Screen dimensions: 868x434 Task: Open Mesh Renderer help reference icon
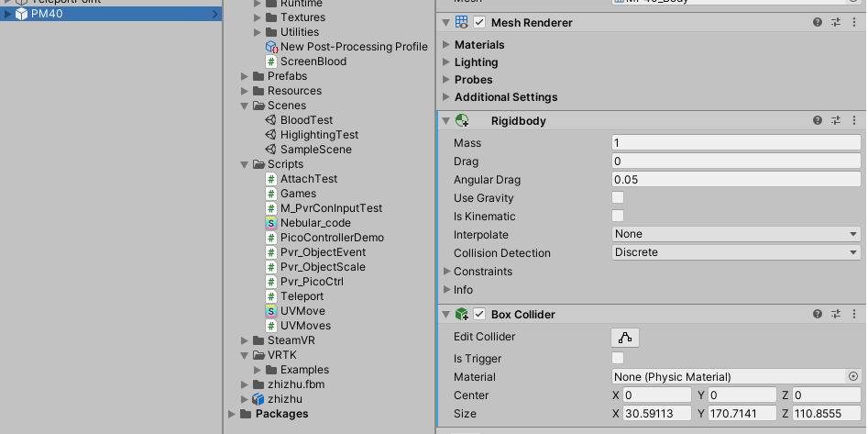[818, 22]
